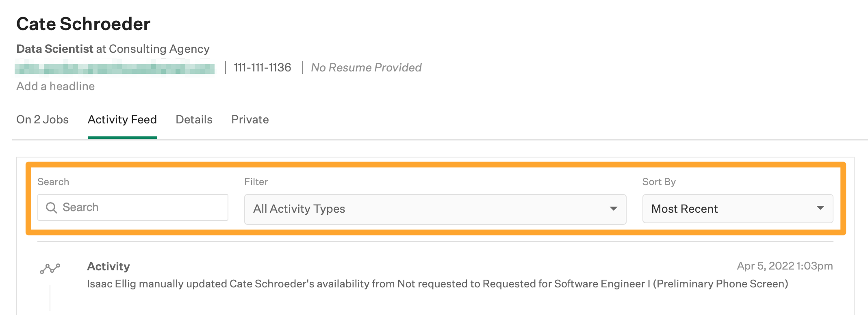
Task: Click the blurred email address
Action: (115, 68)
